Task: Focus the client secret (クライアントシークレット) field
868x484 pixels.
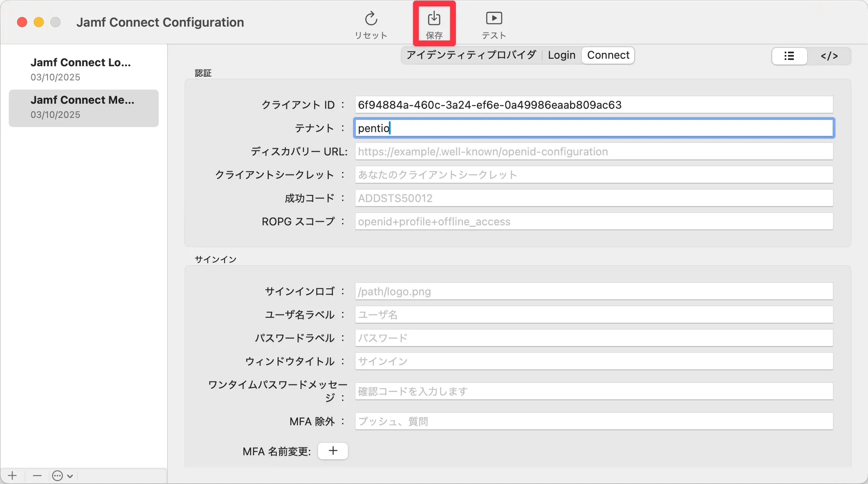Action: tap(593, 175)
